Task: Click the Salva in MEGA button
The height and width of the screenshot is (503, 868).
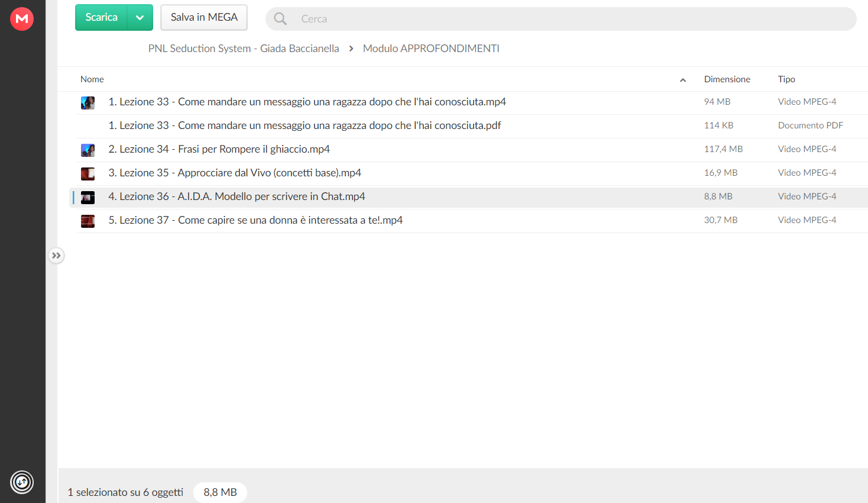Action: click(x=204, y=18)
